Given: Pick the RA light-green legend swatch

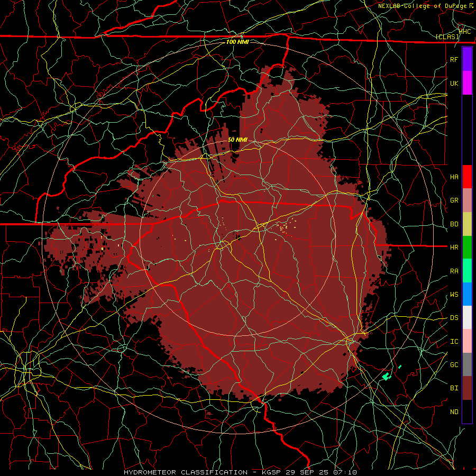Looking at the screenshot, I should point(467,271).
